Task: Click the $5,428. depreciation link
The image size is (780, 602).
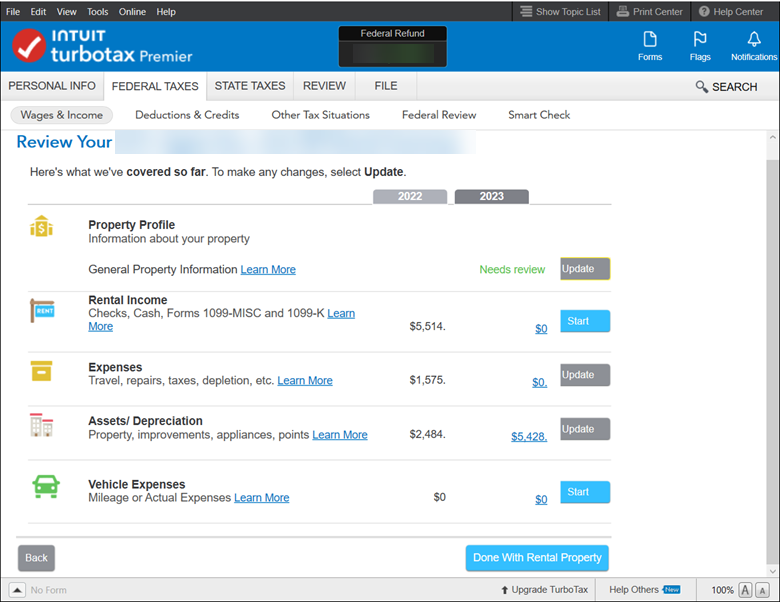Action: pos(529,437)
